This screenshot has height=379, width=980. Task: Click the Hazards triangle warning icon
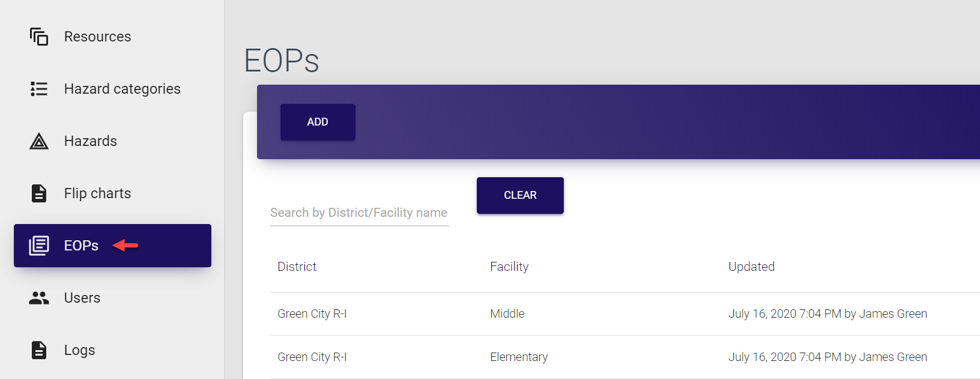tap(39, 141)
